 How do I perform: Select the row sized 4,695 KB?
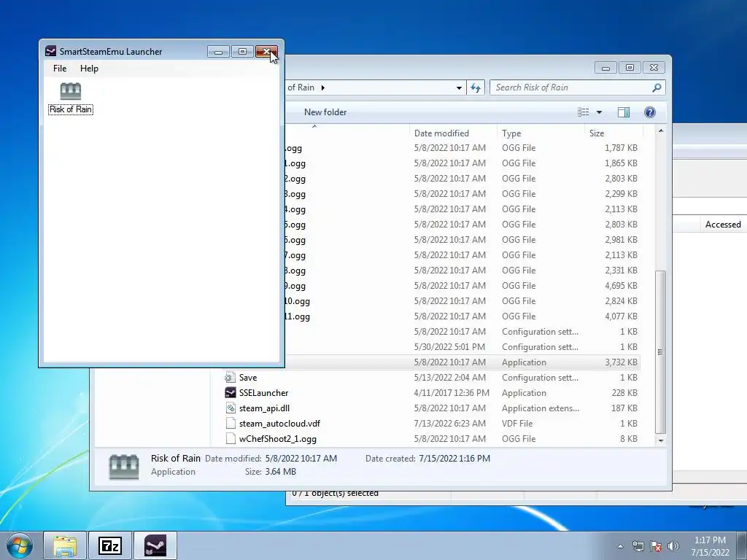point(462,286)
